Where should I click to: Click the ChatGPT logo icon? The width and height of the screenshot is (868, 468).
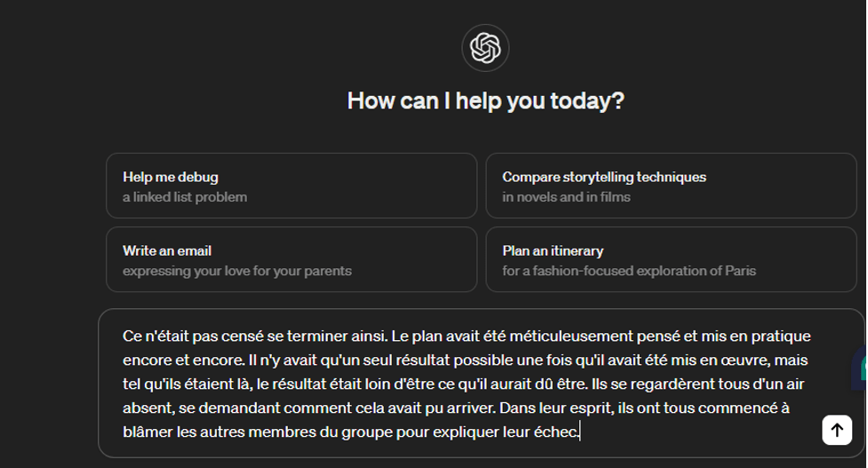point(485,48)
